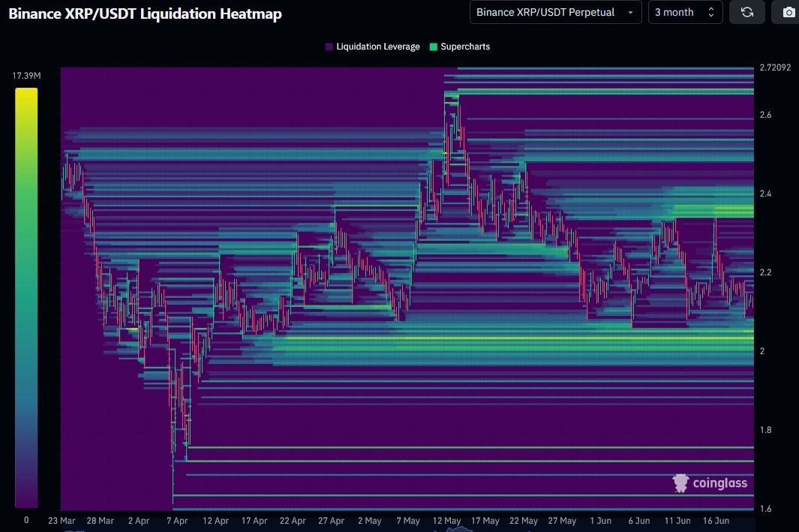Click the yellow-to-purple color scale bar
This screenshot has width=799, height=532.
pyautogui.click(x=26, y=298)
